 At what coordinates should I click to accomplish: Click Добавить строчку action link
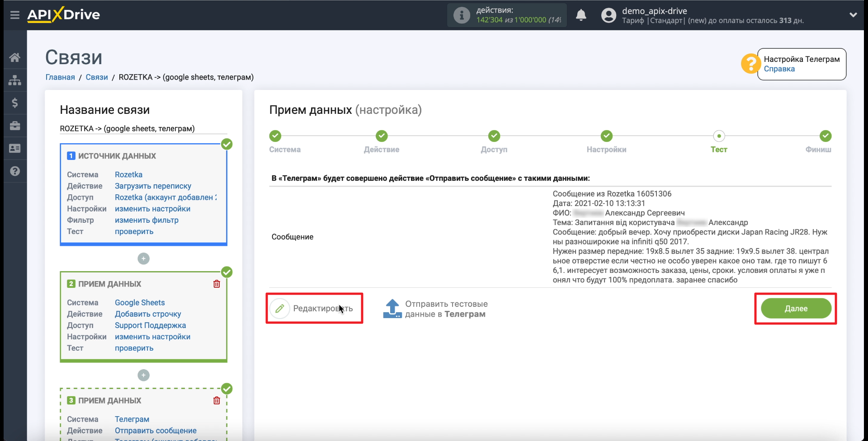click(148, 314)
